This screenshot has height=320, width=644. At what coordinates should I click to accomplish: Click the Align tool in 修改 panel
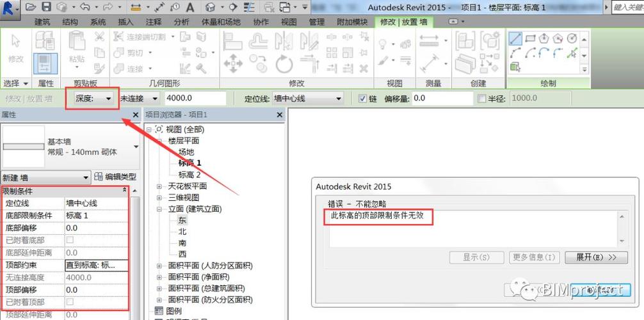click(232, 41)
